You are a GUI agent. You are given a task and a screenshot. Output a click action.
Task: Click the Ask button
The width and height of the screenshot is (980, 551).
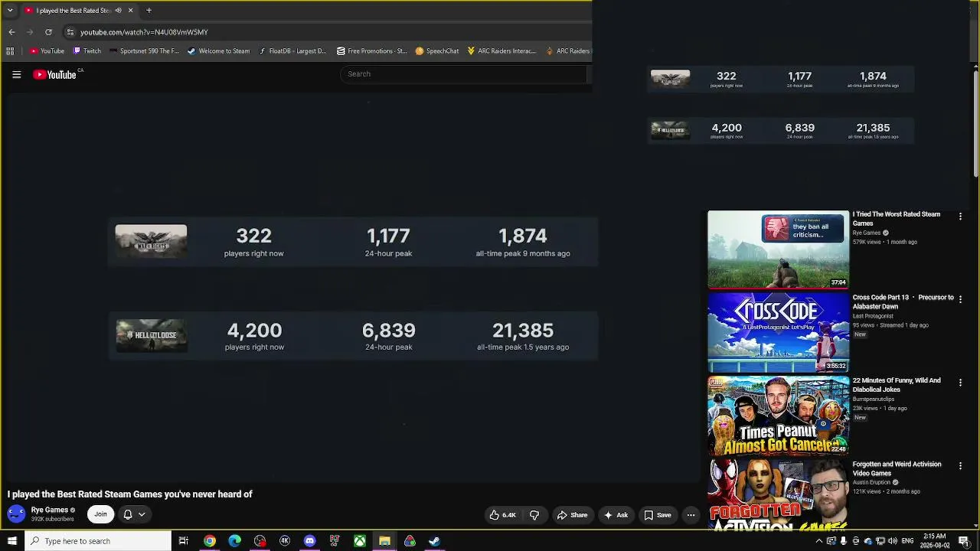tap(616, 515)
